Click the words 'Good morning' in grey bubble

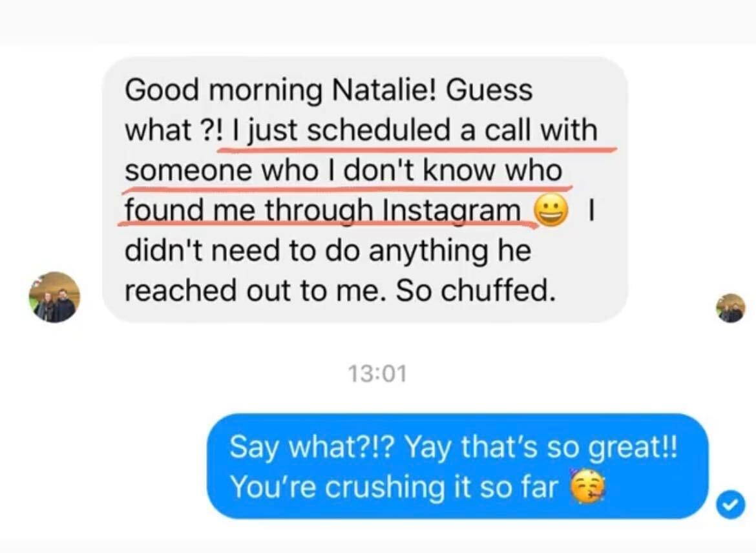(x=224, y=91)
